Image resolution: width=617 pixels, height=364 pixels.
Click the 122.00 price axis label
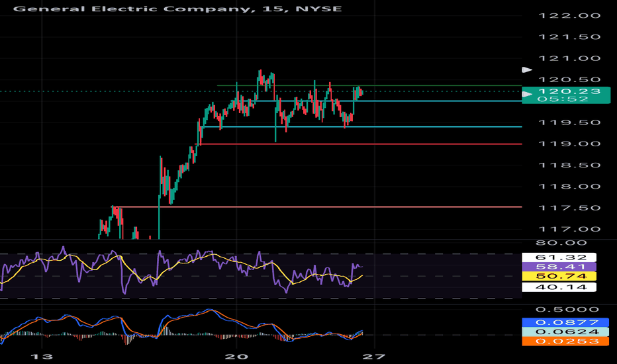(x=569, y=16)
